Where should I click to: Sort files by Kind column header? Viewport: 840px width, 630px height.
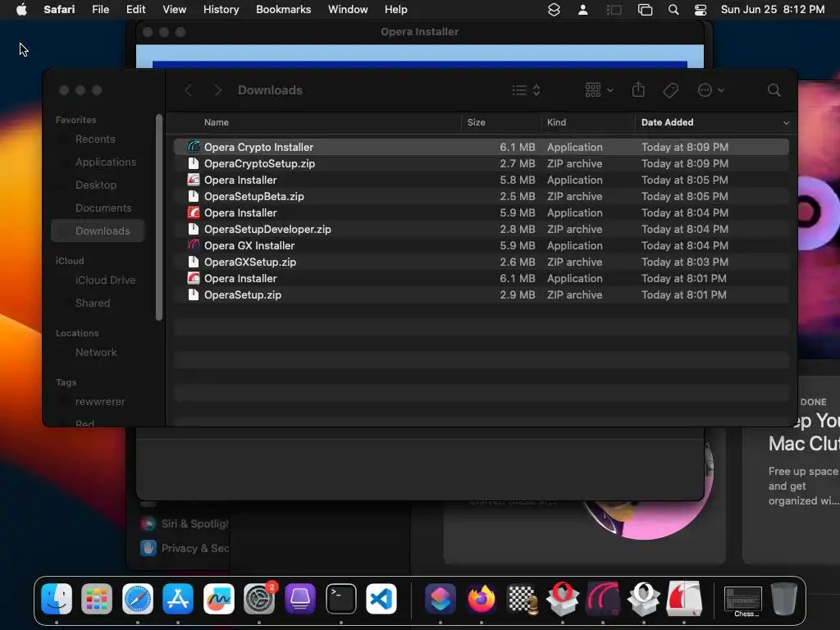point(556,122)
